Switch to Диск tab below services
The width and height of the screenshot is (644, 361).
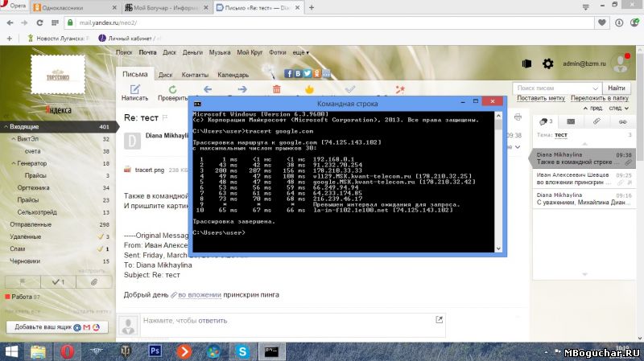165,75
